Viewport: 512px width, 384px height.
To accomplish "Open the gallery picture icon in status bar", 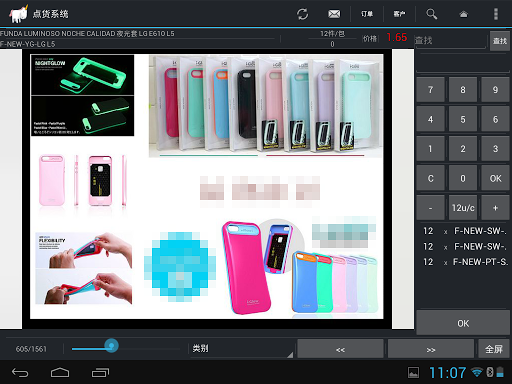I will [x=413, y=372].
